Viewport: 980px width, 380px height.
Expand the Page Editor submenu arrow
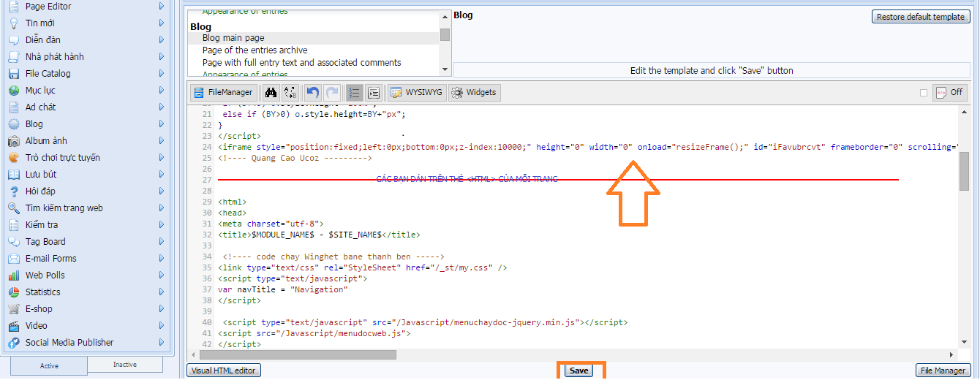[x=162, y=6]
